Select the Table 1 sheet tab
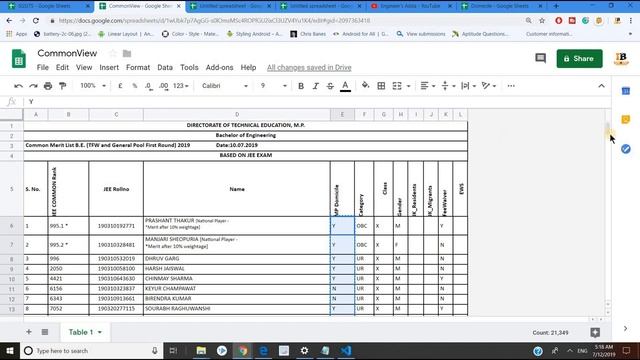 point(85,332)
